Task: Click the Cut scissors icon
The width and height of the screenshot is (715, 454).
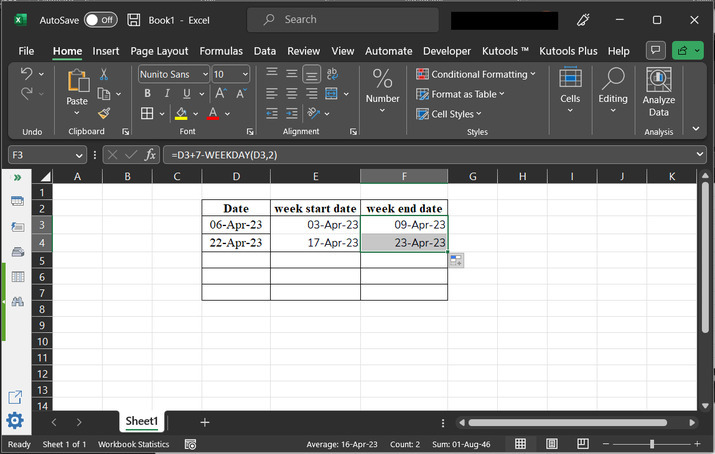Action: [104, 74]
